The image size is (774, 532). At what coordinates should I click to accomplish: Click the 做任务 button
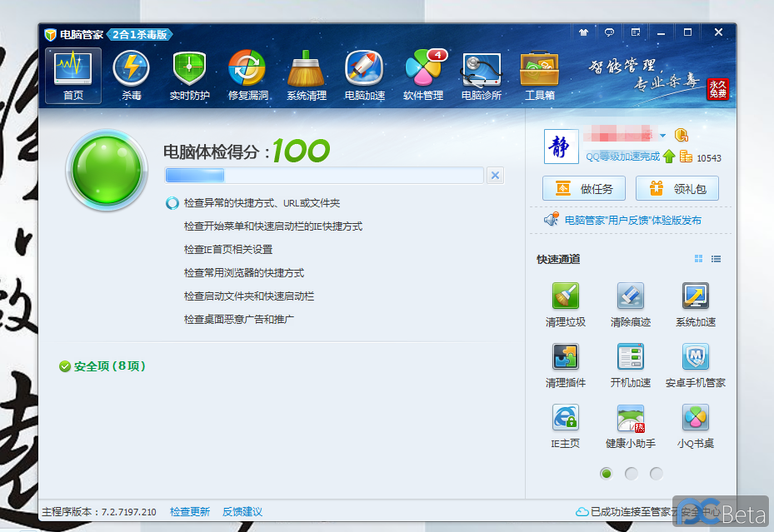[x=584, y=188]
